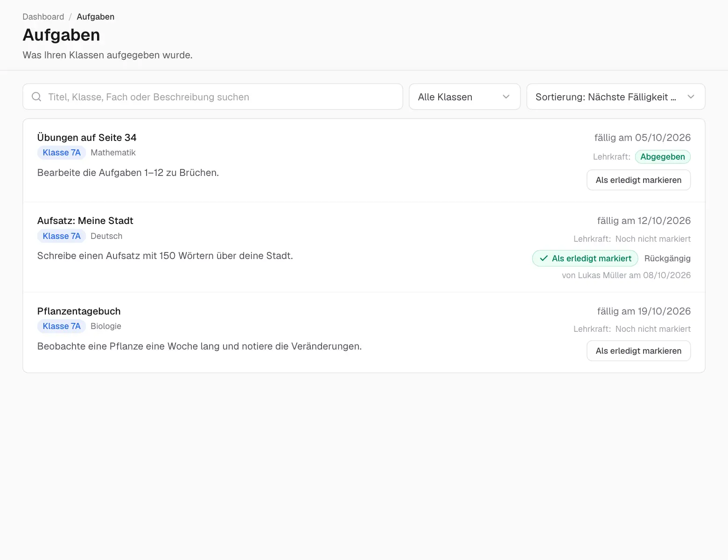Open the Sortierung: Nächste Fälligkeit dropdown
728x560 pixels.
[x=616, y=97]
